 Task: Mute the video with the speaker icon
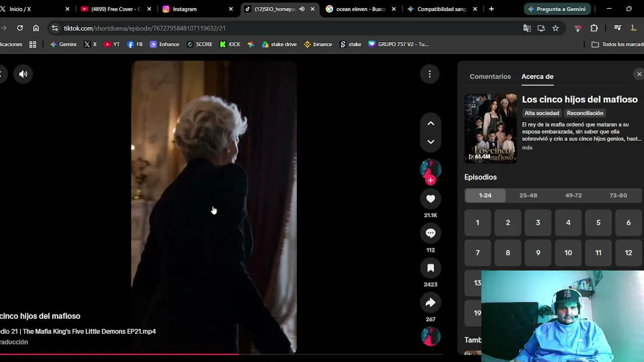tap(23, 74)
